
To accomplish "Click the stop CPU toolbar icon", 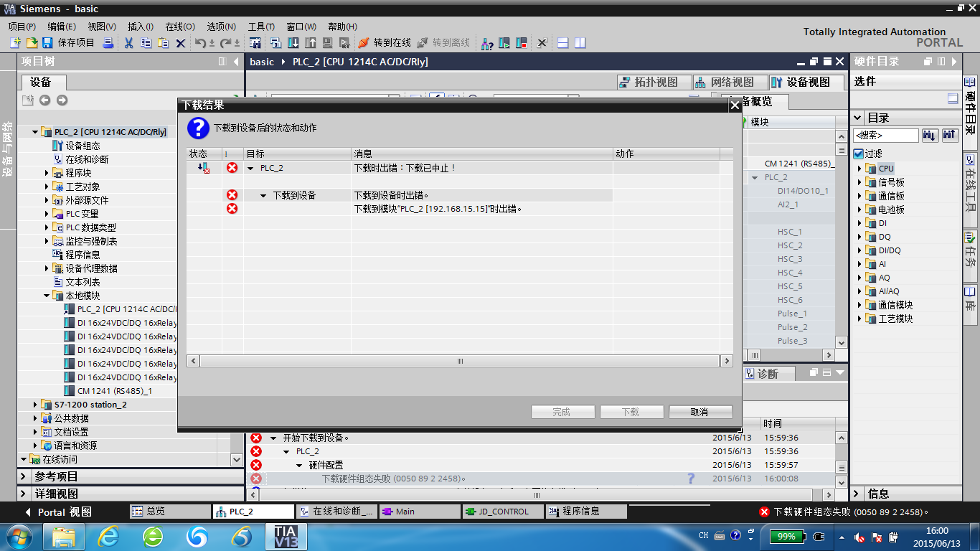I will coord(522,43).
